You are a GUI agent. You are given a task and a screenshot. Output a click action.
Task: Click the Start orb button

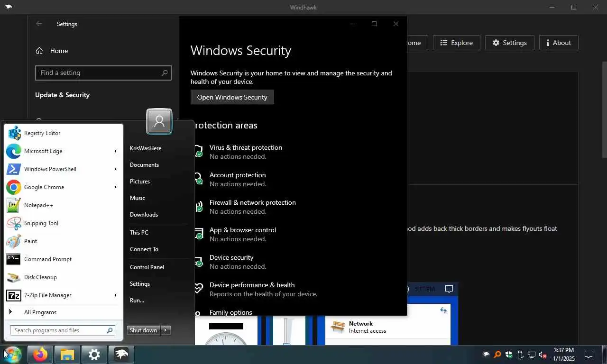click(x=13, y=355)
